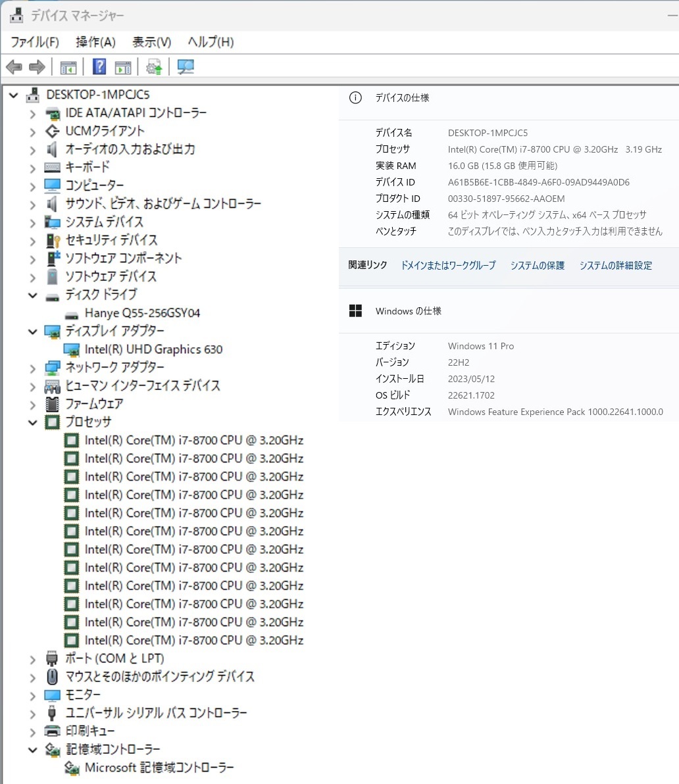Click the Forward arrow toolbar icon
Screen dimensions: 679x784
pyautogui.click(x=37, y=66)
